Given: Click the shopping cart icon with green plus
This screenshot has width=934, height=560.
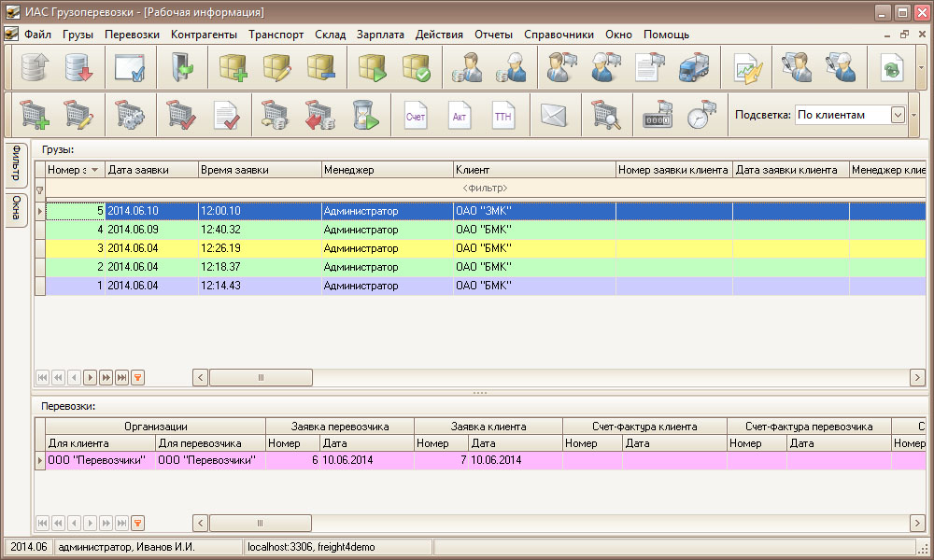Looking at the screenshot, I should pos(35,115).
